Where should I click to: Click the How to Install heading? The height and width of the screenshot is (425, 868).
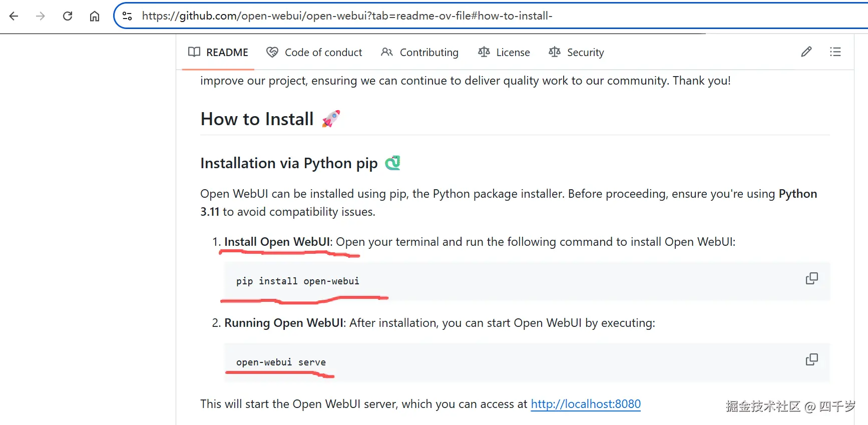click(x=257, y=119)
